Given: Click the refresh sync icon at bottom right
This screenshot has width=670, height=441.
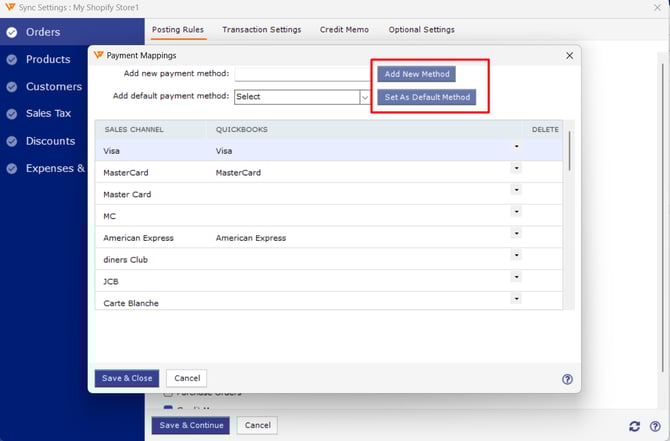Looking at the screenshot, I should pyautogui.click(x=634, y=426).
